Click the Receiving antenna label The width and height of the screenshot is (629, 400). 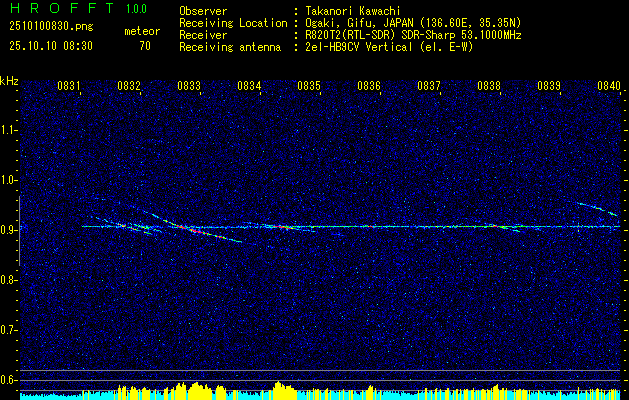coord(230,47)
